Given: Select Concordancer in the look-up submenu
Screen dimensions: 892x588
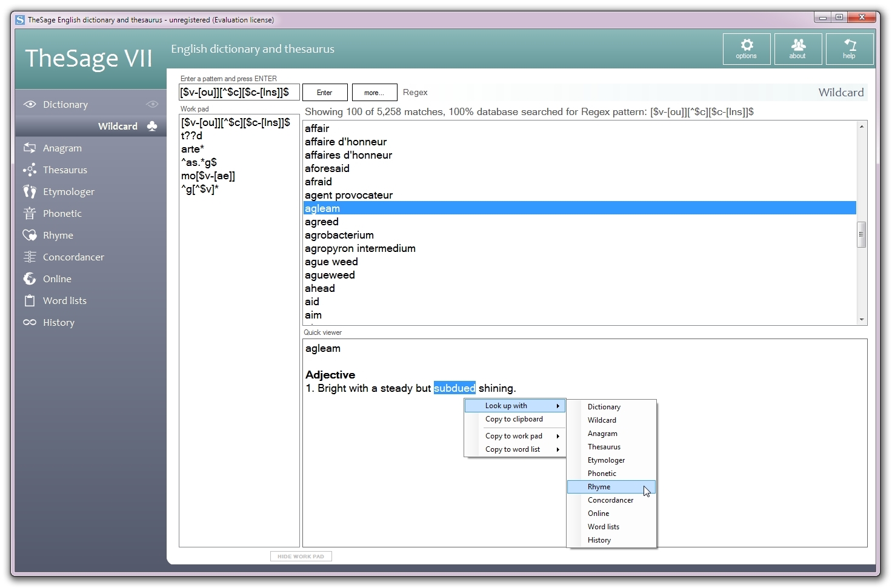Looking at the screenshot, I should (x=611, y=500).
